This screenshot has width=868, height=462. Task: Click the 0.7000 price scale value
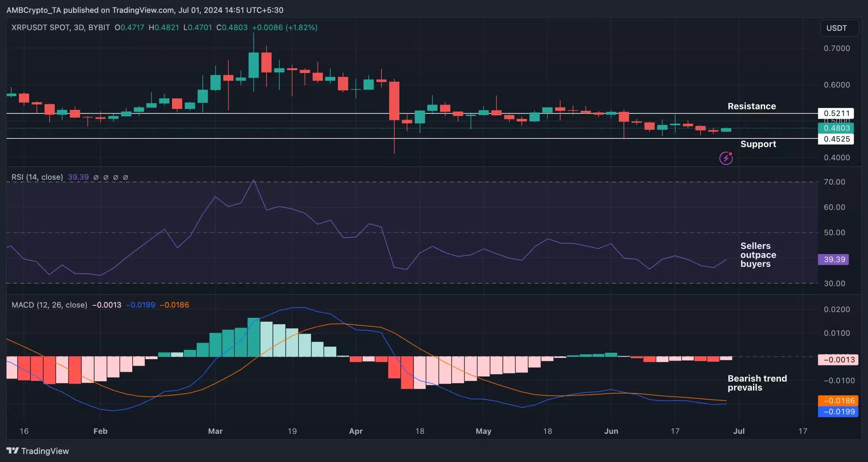837,49
